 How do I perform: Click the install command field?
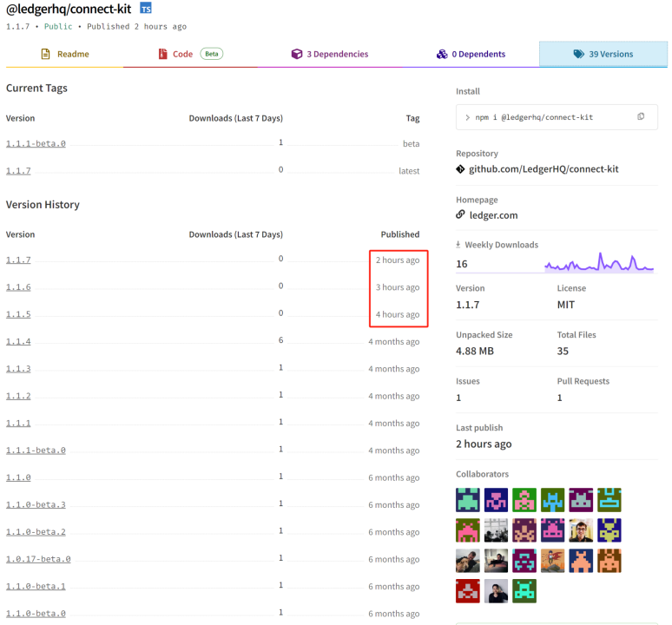pyautogui.click(x=557, y=117)
